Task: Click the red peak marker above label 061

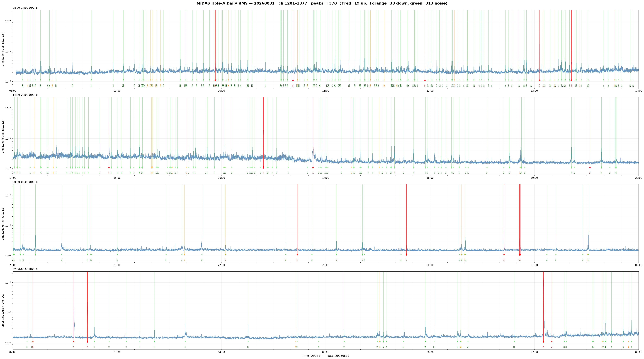Action: click(293, 80)
